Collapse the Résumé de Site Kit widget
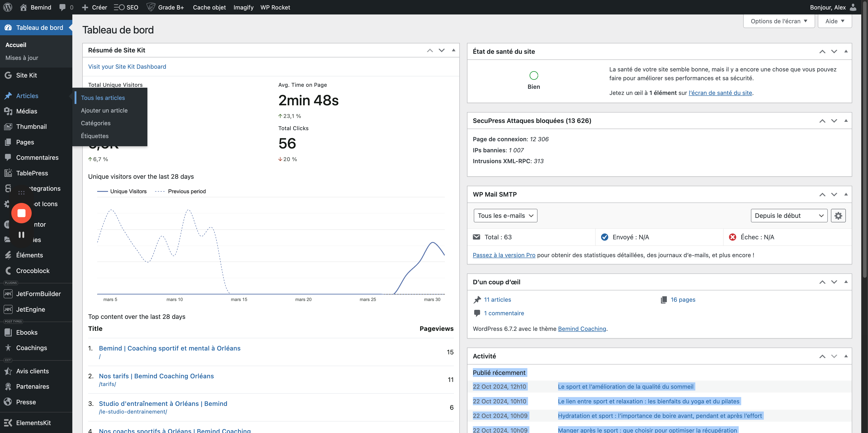The image size is (868, 433). tap(453, 50)
